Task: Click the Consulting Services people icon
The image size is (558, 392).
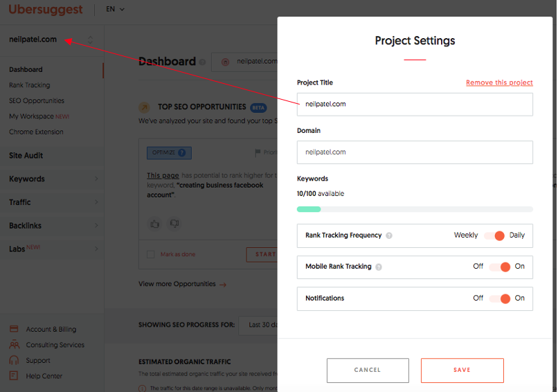Action: coord(14,345)
